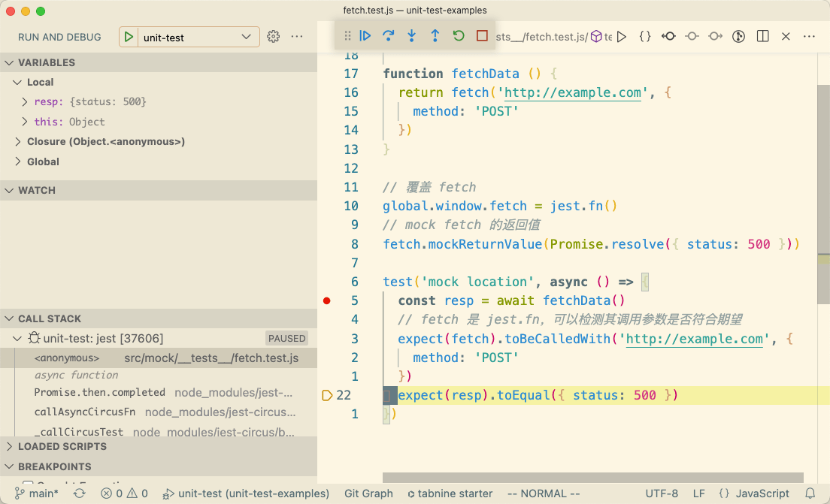Collapse the CALL STACK section
This screenshot has height=504, width=830.
tap(159, 318)
